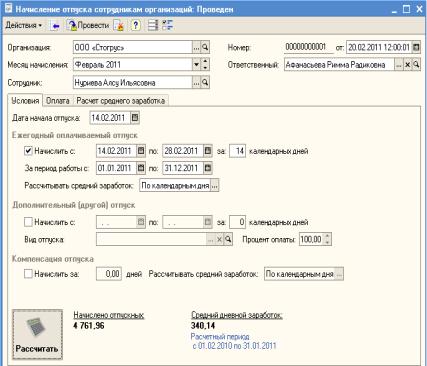The height and width of the screenshot is (366, 427).
Task: Open calendar for document date field
Action: click(416, 47)
